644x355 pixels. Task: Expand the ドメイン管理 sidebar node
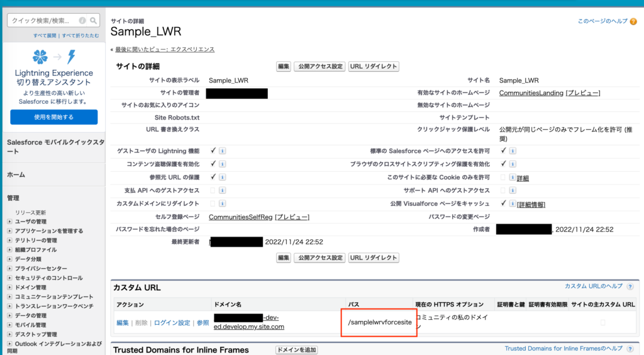tap(9, 287)
